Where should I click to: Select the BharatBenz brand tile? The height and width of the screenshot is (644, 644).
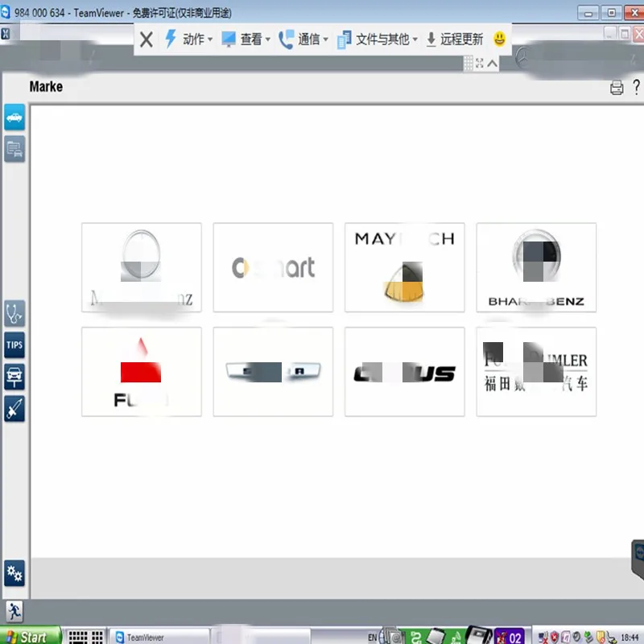click(536, 267)
